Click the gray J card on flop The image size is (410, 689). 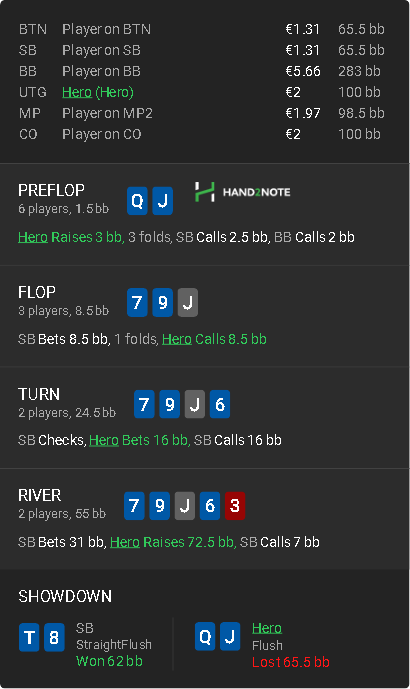(188, 302)
